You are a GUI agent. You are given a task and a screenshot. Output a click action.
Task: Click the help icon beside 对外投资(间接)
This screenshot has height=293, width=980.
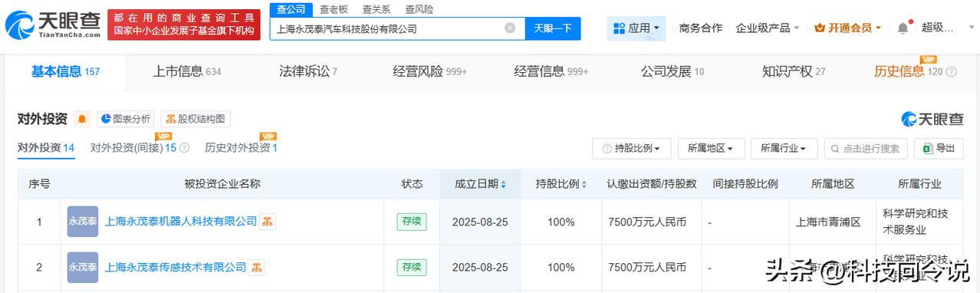(184, 148)
